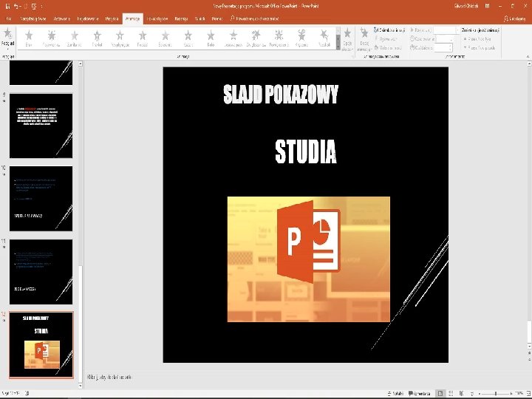Switch to Wstawianie (Insert) tab
532x399 pixels.
62,18
